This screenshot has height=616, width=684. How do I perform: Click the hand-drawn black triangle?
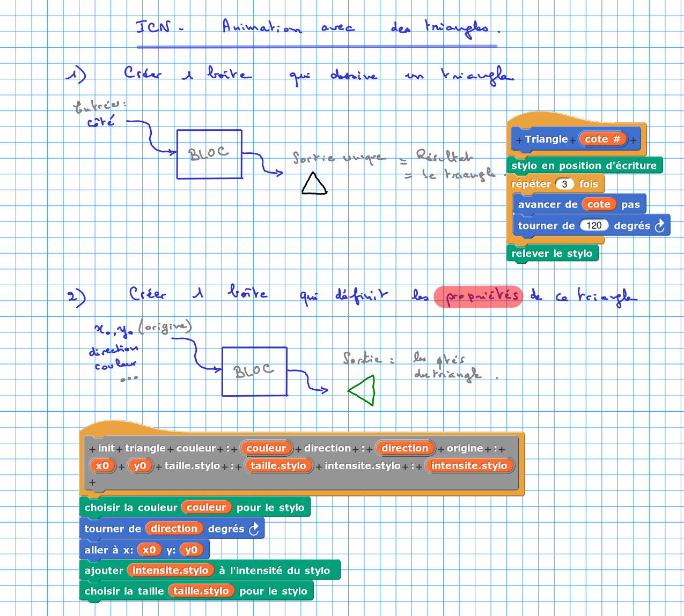[314, 184]
